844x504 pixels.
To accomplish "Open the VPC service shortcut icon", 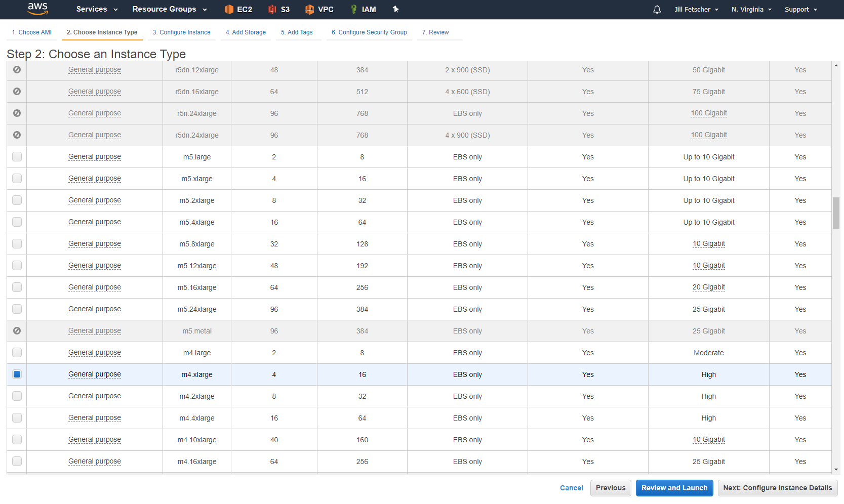I will coord(309,9).
